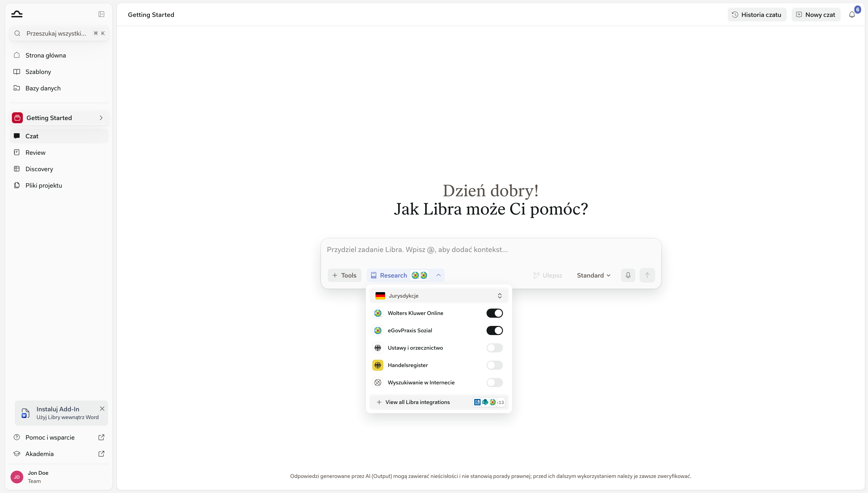Turn off the eGovPraxis Sozial switch
This screenshot has width=868, height=493.
(495, 330)
